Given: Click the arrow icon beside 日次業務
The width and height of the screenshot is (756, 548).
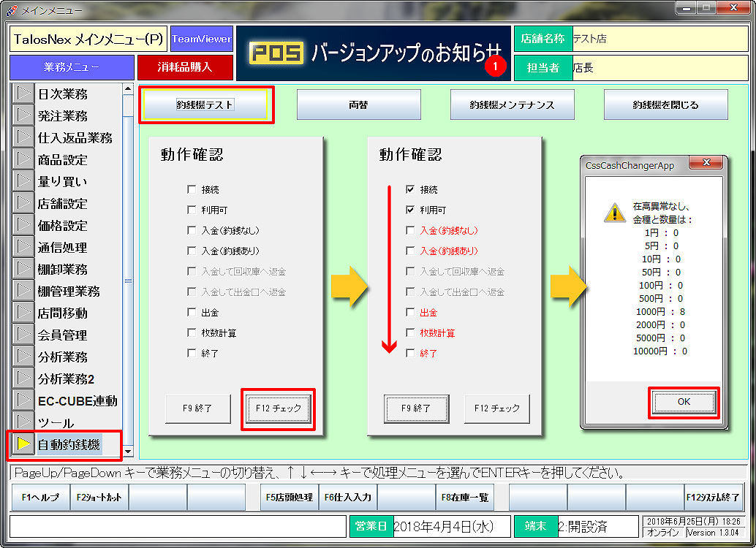Looking at the screenshot, I should click(23, 94).
